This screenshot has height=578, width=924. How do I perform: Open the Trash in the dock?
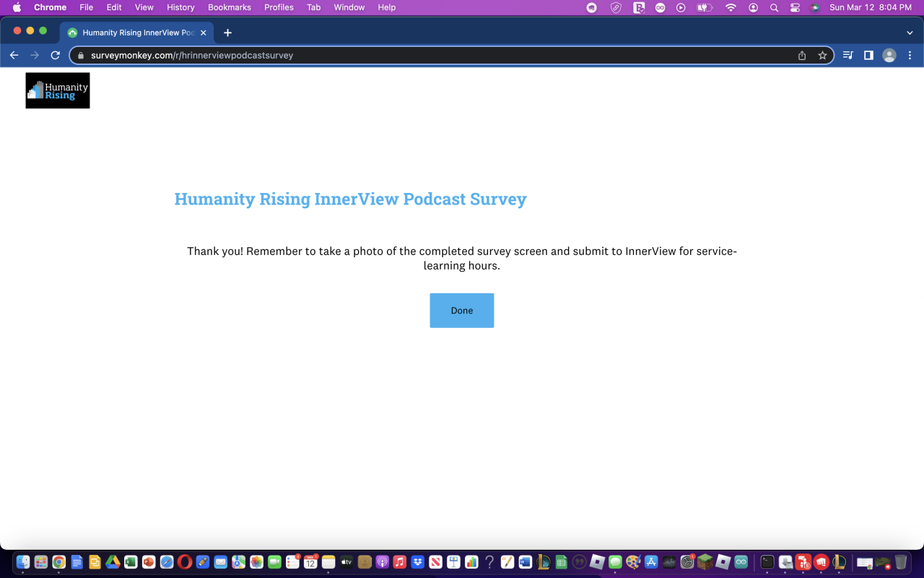coord(901,562)
